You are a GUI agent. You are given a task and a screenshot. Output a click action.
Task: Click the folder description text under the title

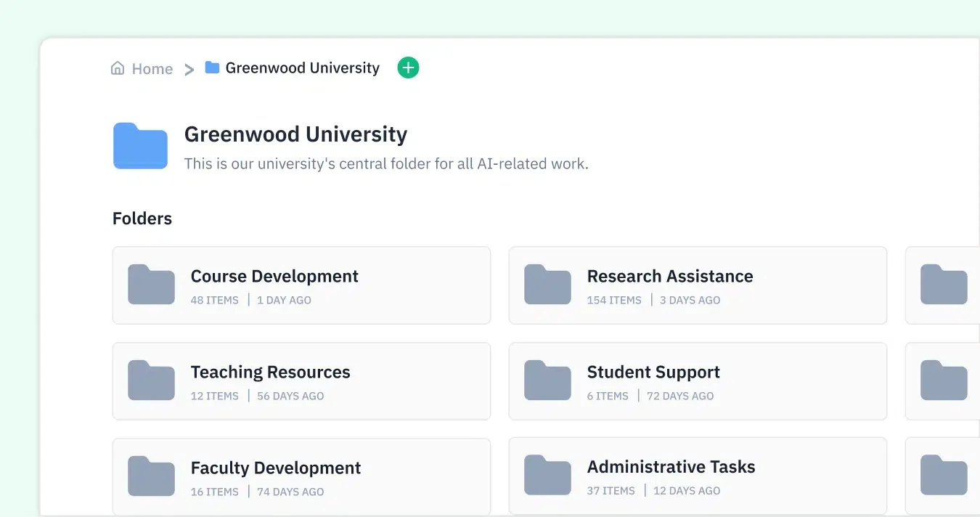click(386, 163)
